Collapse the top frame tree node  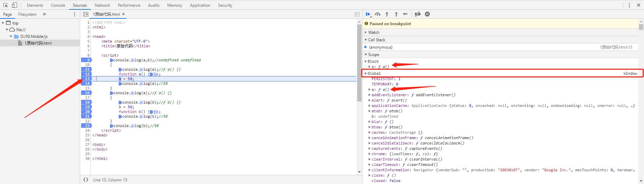tap(3, 23)
